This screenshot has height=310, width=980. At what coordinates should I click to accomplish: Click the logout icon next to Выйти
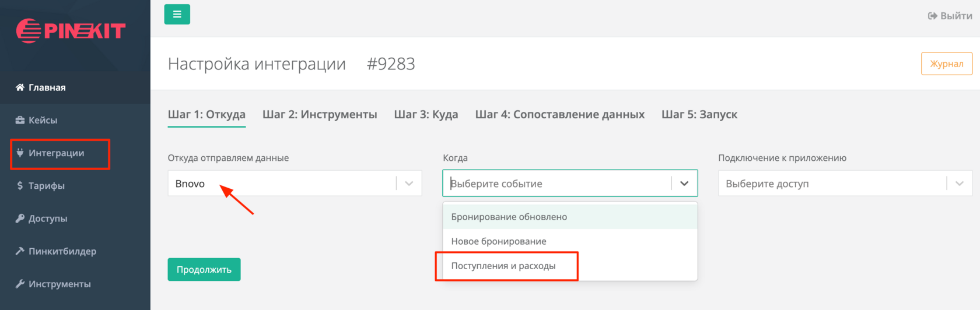click(933, 16)
